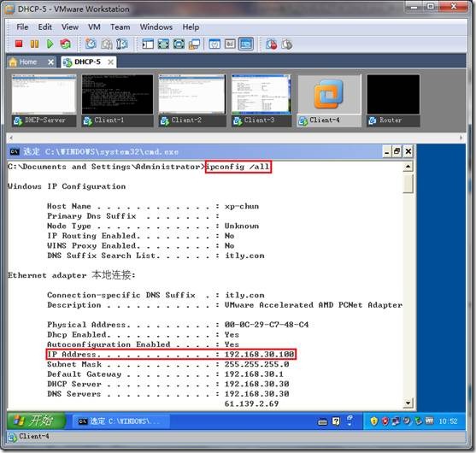Select the highlighted Console view toolbar icon
This screenshot has width=476, height=453.
pyautogui.click(x=246, y=44)
